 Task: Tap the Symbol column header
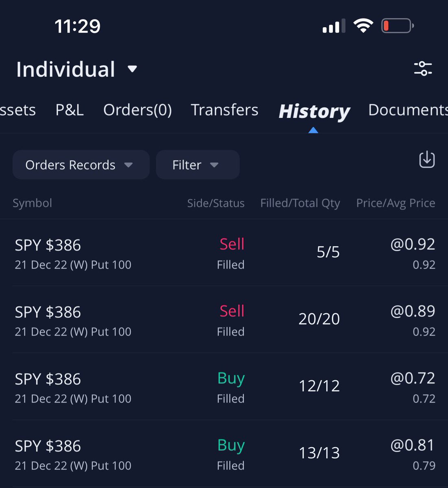(x=32, y=203)
